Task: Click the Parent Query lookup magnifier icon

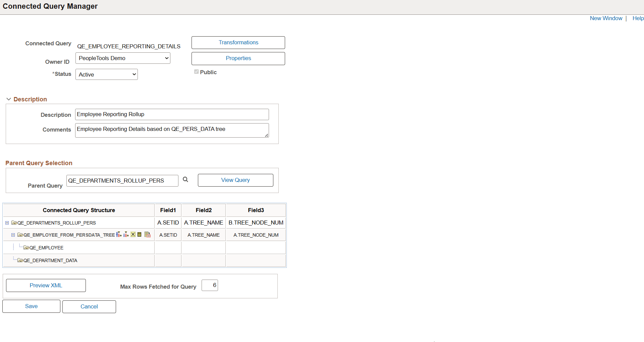Action: pyautogui.click(x=185, y=180)
